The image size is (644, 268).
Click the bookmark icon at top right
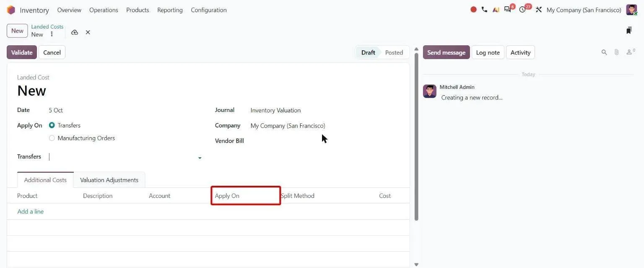[629, 31]
